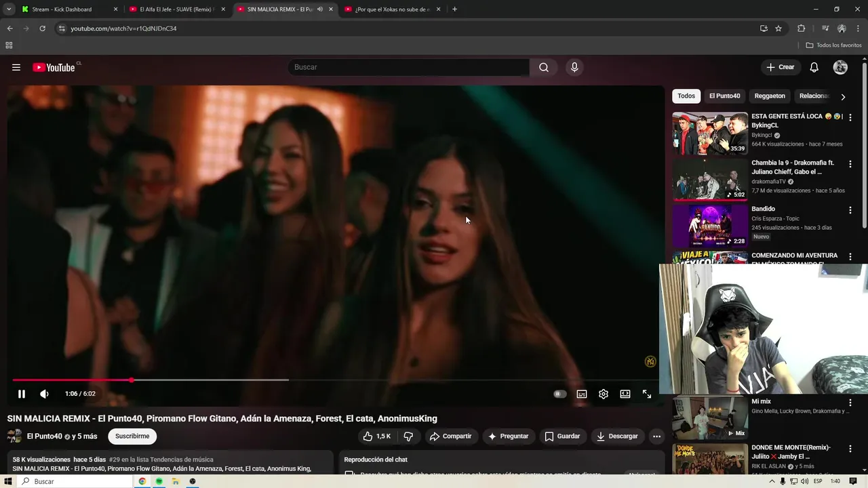The image size is (868, 488).
Task: Open more actions ellipsis under video
Action: [656, 436]
